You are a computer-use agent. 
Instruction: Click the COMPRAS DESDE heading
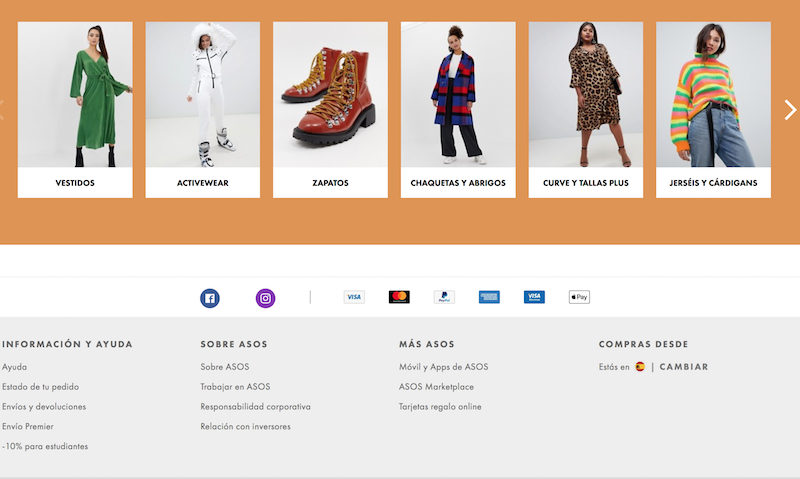click(x=643, y=344)
